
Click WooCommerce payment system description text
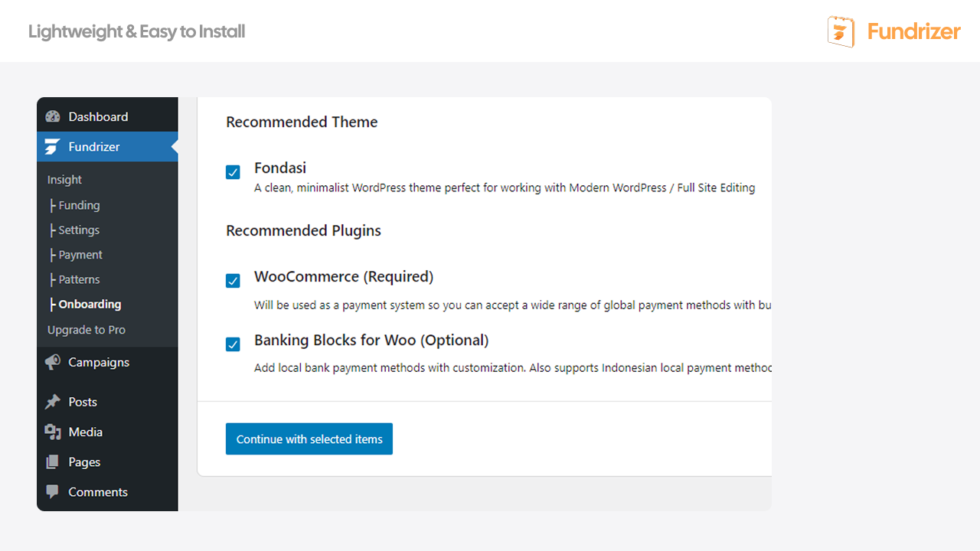coord(513,305)
